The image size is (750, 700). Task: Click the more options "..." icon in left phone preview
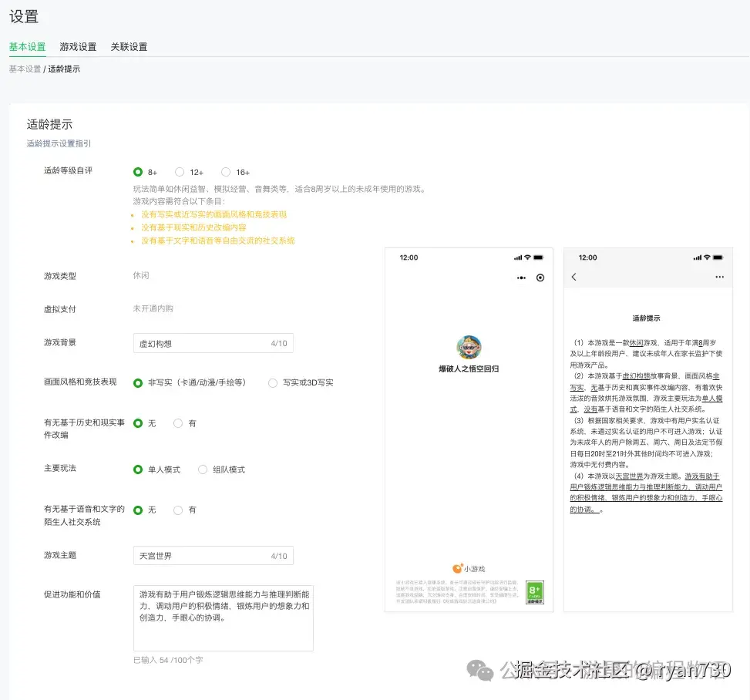pyautogui.click(x=521, y=278)
